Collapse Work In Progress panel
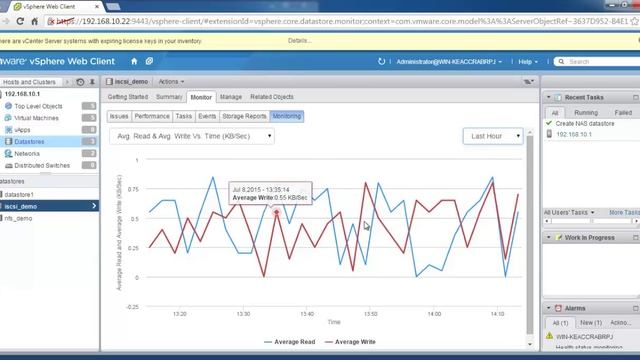The image size is (640, 360). tap(548, 237)
